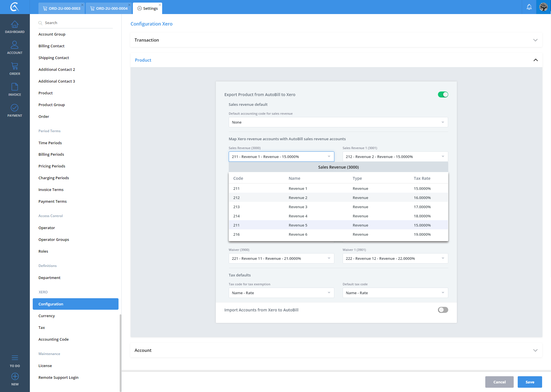The image size is (551, 392).
Task: Click the Cancel button
Action: 499,382
